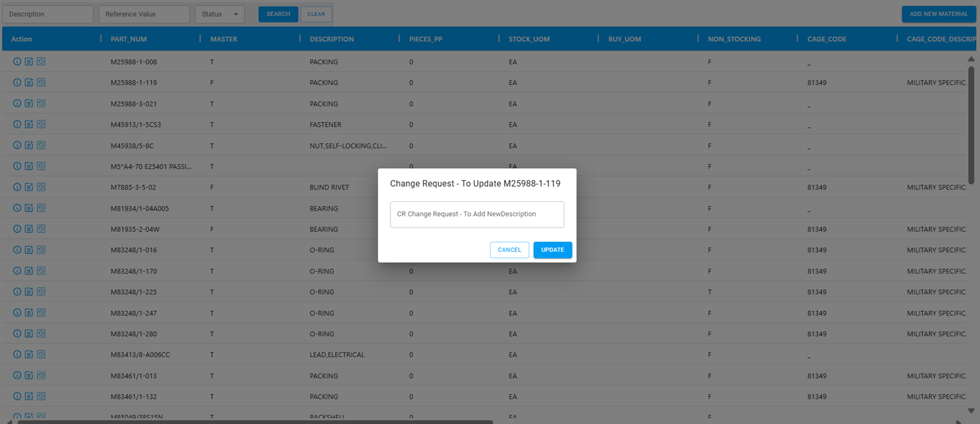Click the LEAD,ELECTRICAL description cell
Image resolution: width=980 pixels, height=424 pixels.
tap(337, 355)
